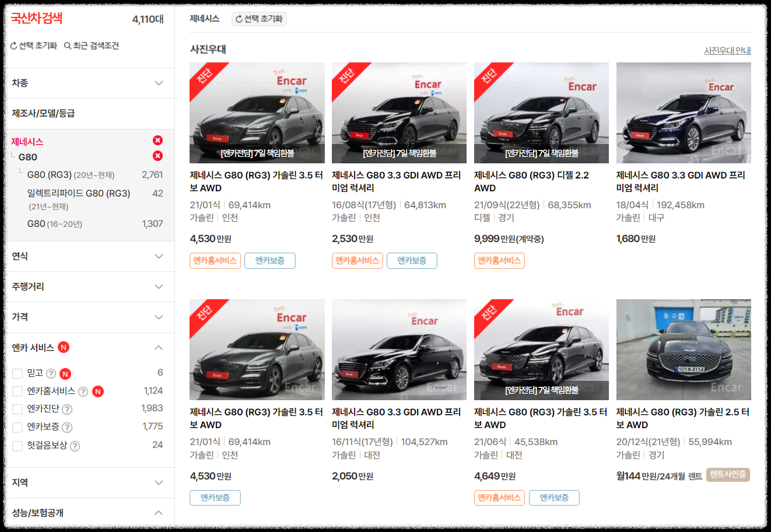The image size is (771, 532).
Task: Click 엔카홈서비스 badge on 4,649만원 listing
Action: (x=499, y=498)
